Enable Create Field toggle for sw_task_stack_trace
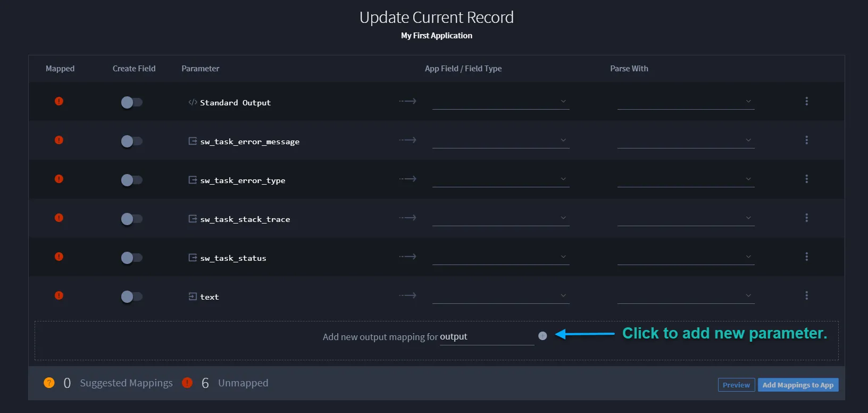The height and width of the screenshot is (413, 868). [x=131, y=219]
